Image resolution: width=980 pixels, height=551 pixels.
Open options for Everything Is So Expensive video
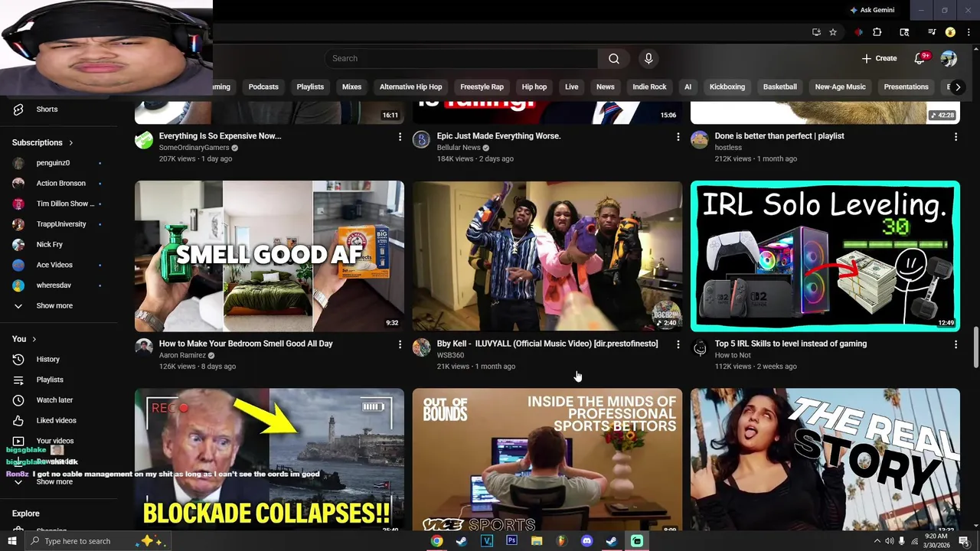[400, 136]
